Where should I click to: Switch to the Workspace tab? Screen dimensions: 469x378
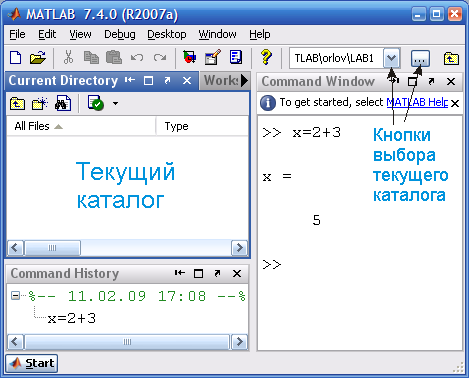pyautogui.click(x=220, y=80)
